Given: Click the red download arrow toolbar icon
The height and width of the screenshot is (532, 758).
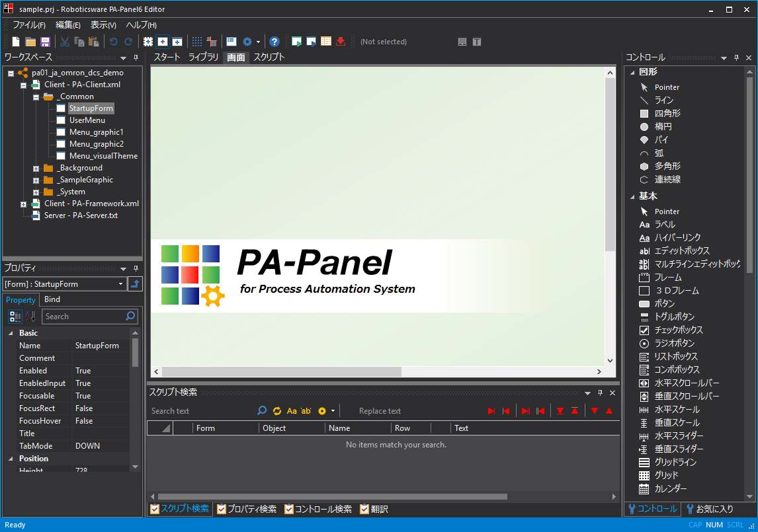Looking at the screenshot, I should click(341, 42).
